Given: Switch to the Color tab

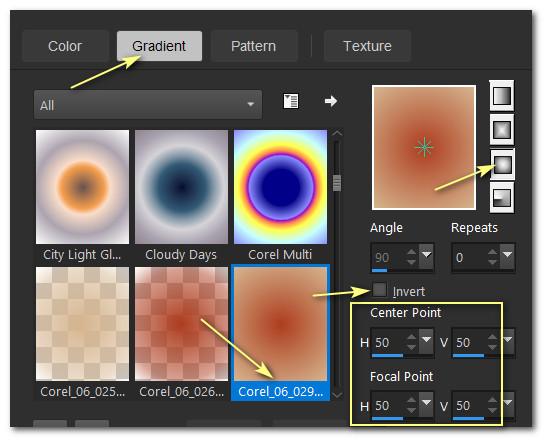Looking at the screenshot, I should coord(65,46).
